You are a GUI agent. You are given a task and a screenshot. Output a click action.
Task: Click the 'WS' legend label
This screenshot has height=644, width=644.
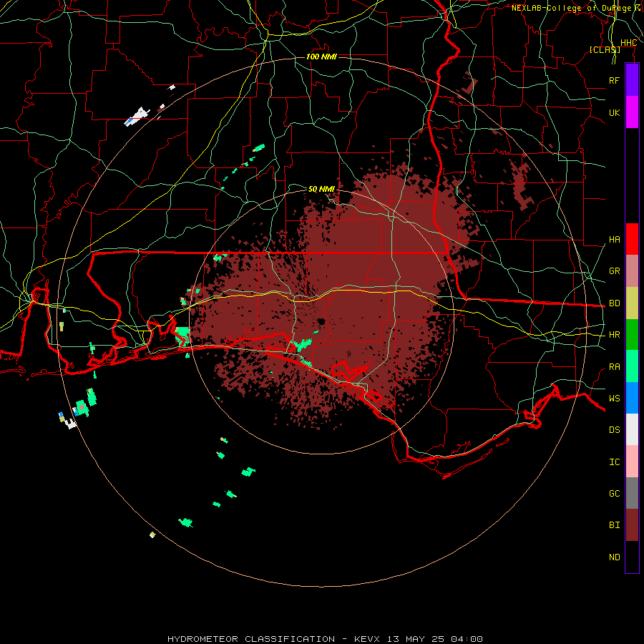pos(614,398)
